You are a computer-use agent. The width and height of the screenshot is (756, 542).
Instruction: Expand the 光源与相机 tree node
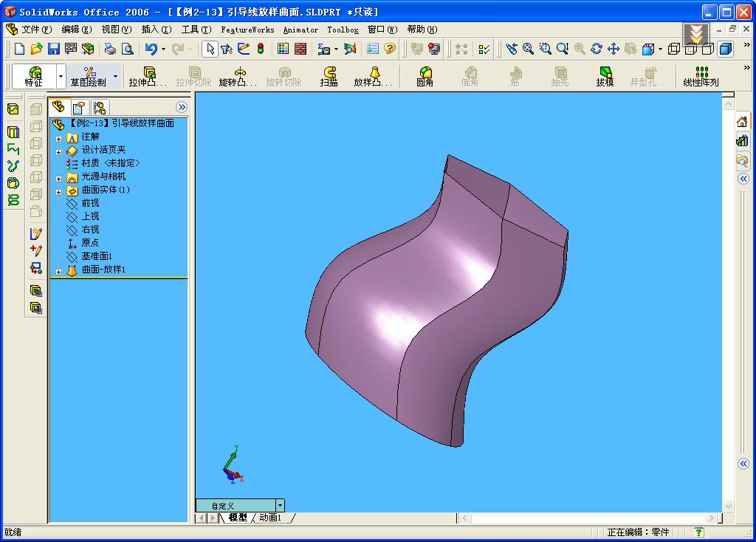(x=59, y=179)
